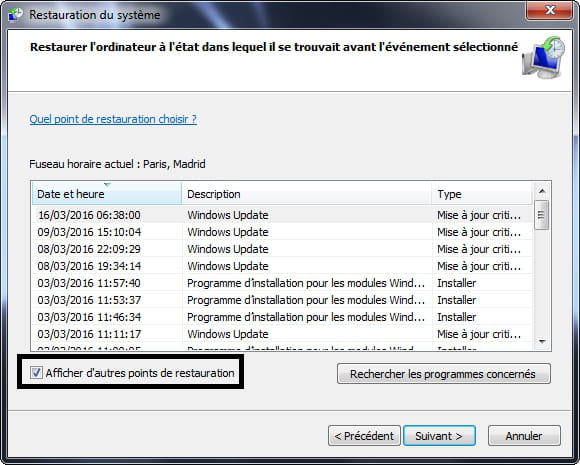Uncheck Afficher d'autres points de restauration
580x465 pixels.
[x=36, y=373]
